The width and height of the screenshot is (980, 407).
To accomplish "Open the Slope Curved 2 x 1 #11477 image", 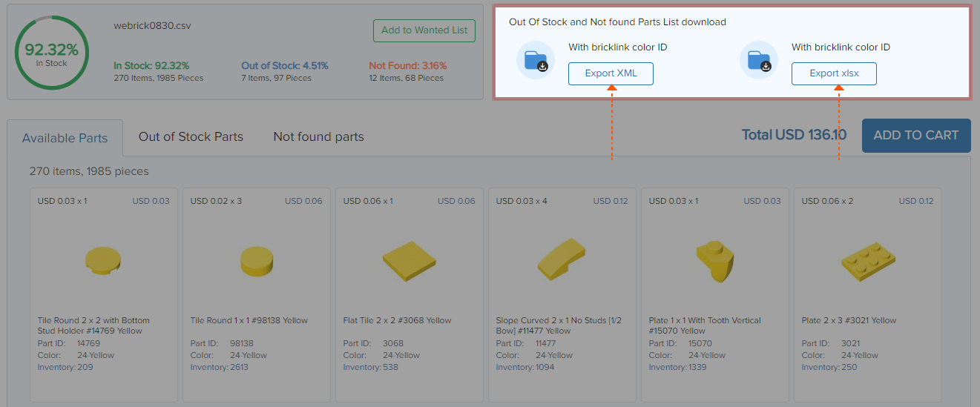I will click(562, 259).
